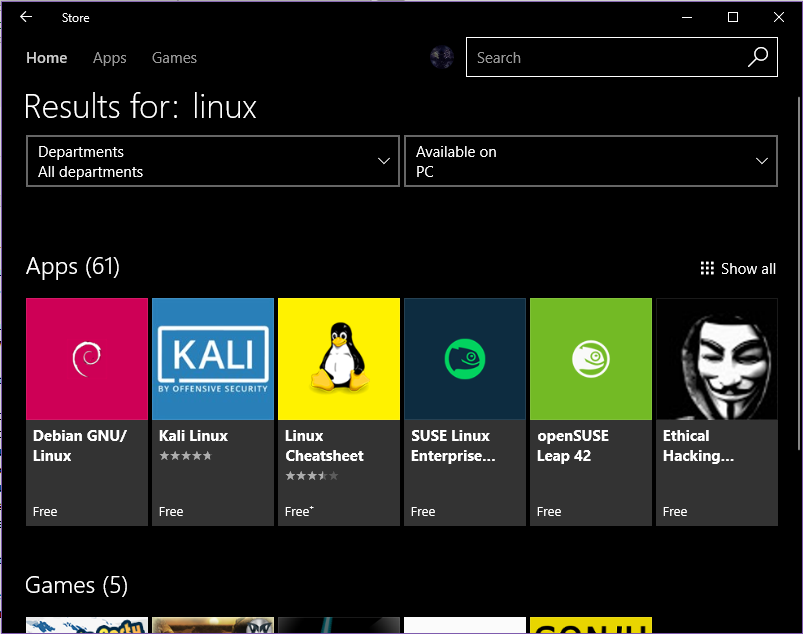803x634 pixels.
Task: Select the Kali Linux app icon
Action: [x=212, y=358]
